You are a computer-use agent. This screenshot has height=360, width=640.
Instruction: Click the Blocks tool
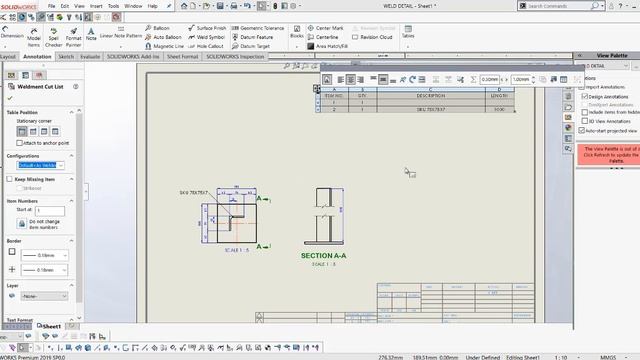(297, 32)
